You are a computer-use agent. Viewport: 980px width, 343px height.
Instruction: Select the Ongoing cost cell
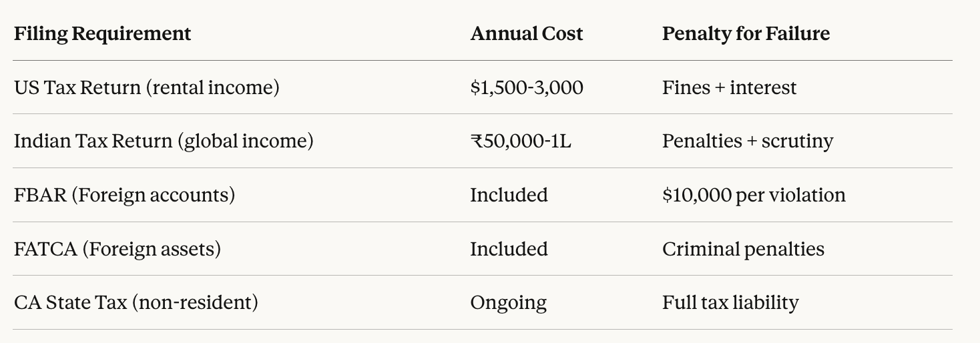508,302
